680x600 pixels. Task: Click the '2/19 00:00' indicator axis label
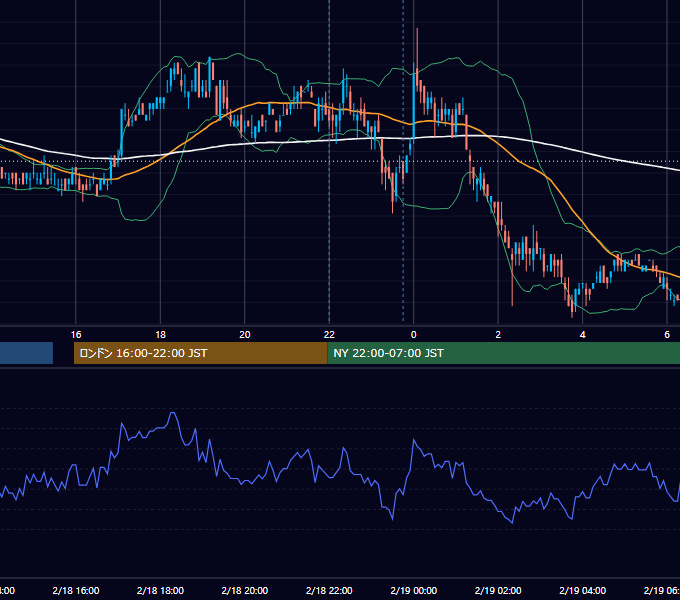tap(413, 590)
